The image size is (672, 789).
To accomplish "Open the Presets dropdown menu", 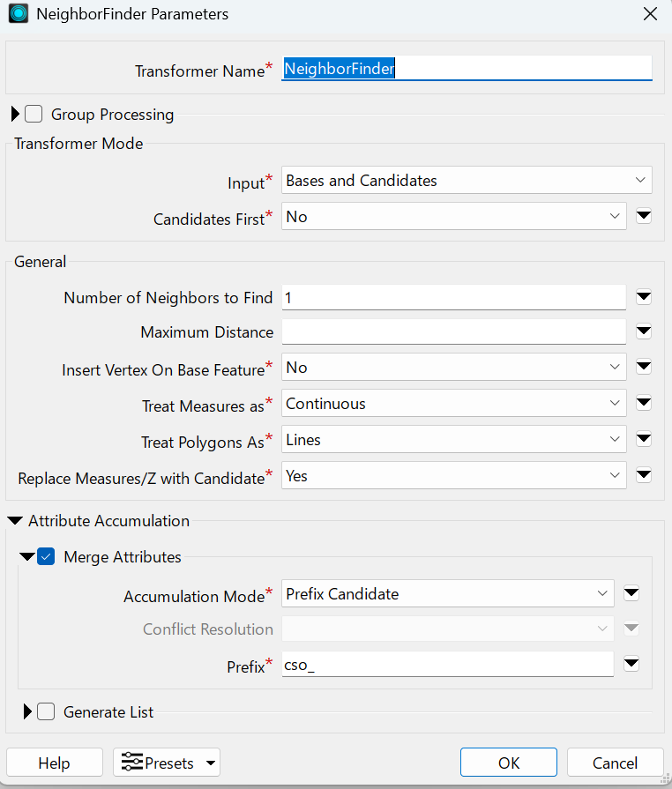I will pos(167,763).
